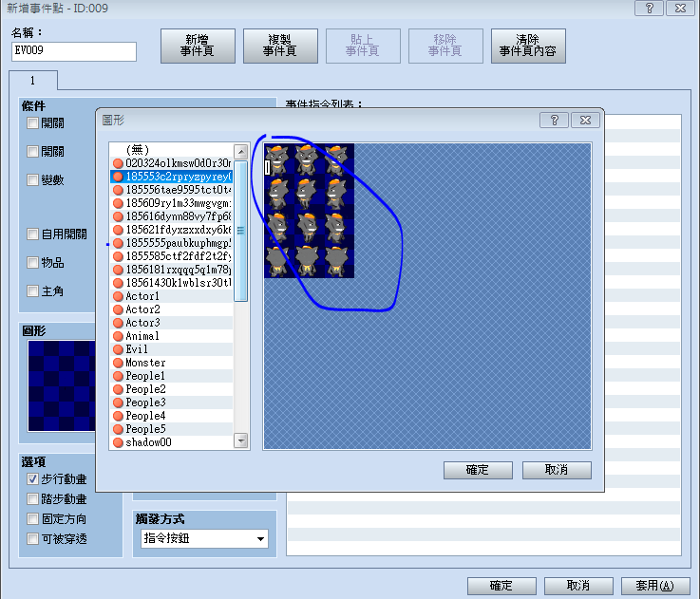Choose the (無) none entry in graphic list
This screenshot has width=700, height=599.
[171, 150]
